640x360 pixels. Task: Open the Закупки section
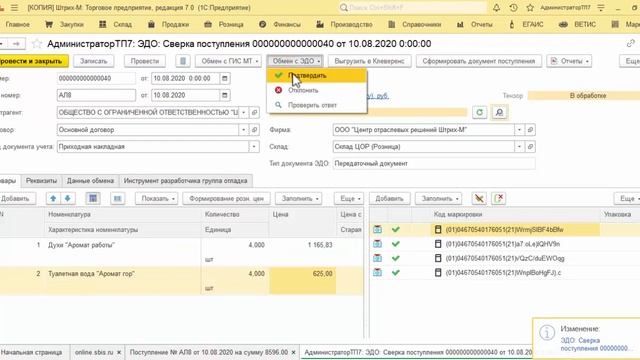point(64,24)
